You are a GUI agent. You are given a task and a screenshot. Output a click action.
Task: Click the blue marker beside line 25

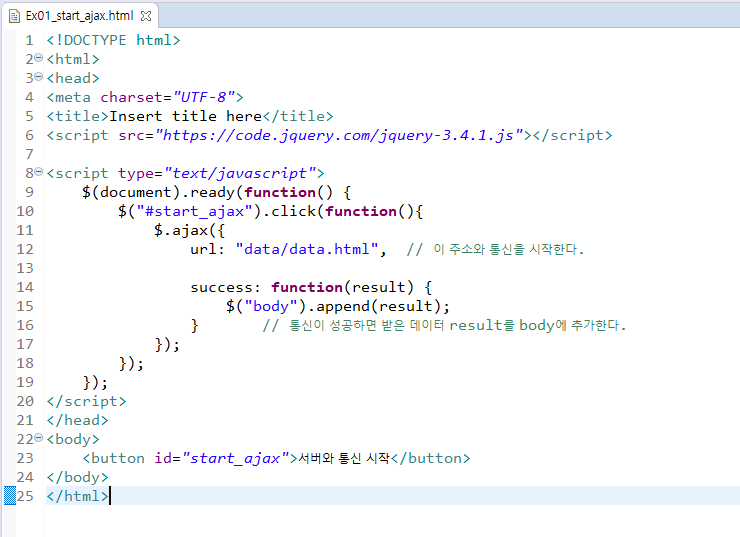[10, 495]
